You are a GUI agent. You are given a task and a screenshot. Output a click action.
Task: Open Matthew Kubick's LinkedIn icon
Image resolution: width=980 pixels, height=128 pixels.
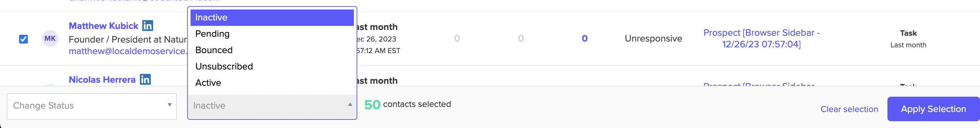click(x=148, y=26)
